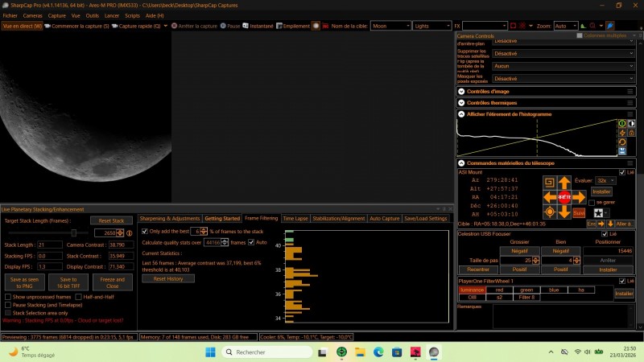Screen dimensions: 644x362
Task: Start spiral search on the mount pad
Action: pos(550,183)
